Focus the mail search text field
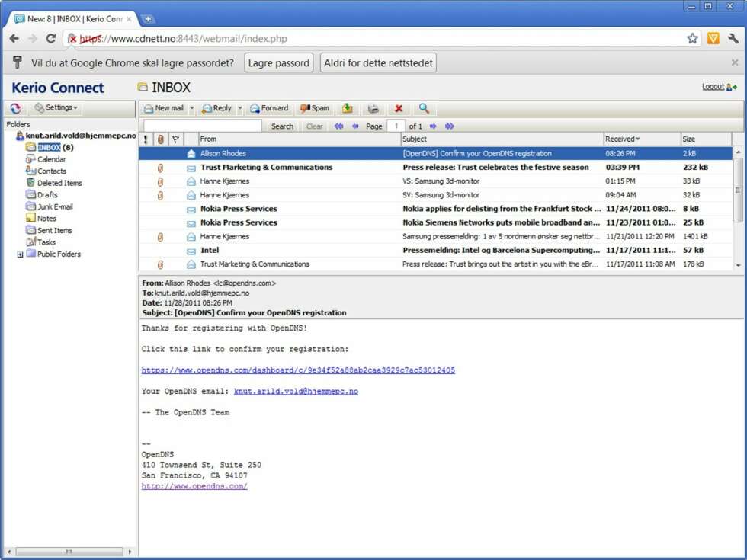The image size is (747, 560). (x=203, y=126)
